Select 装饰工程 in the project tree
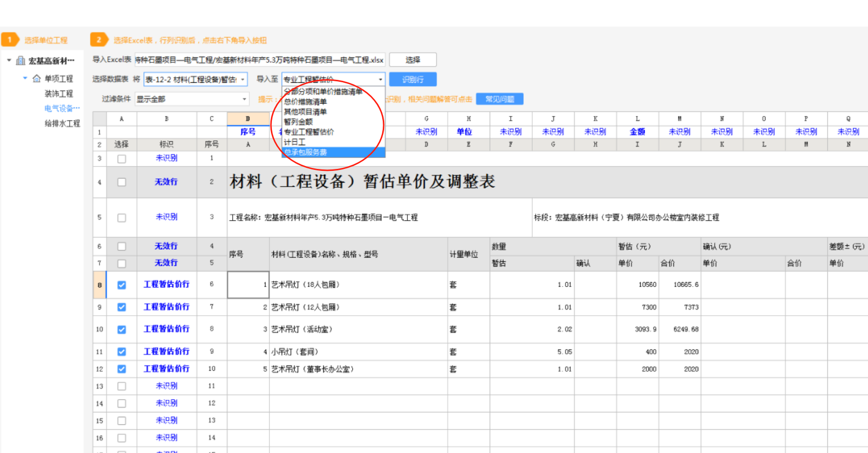The image size is (868, 453). [x=59, y=93]
